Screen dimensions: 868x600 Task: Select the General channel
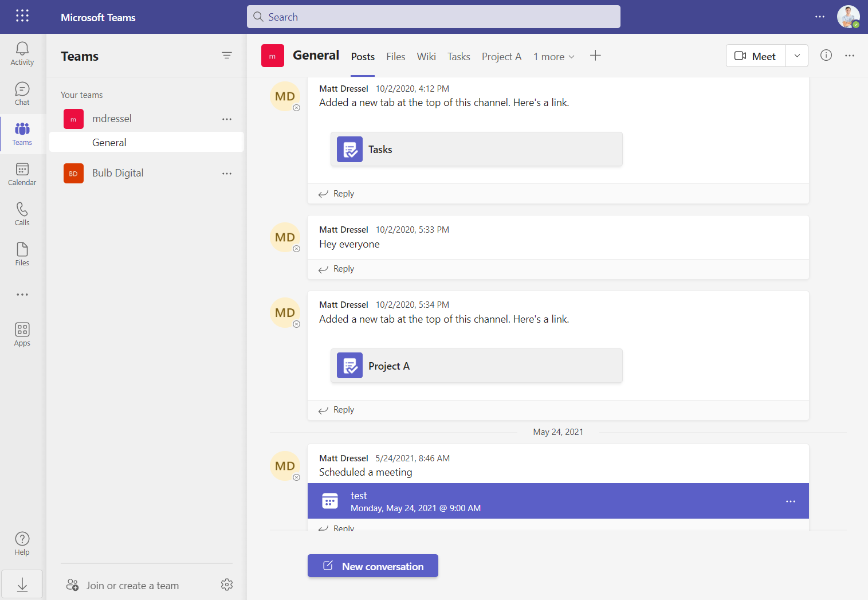click(147, 142)
